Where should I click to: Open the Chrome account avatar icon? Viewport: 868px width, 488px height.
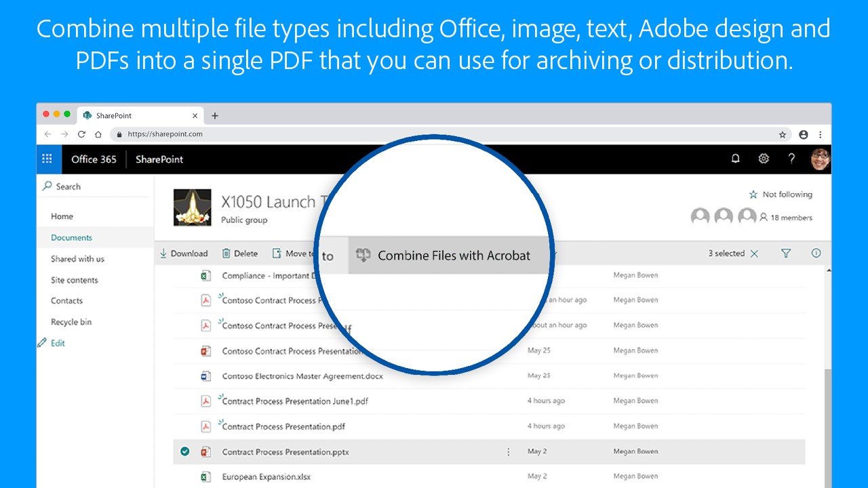(804, 135)
